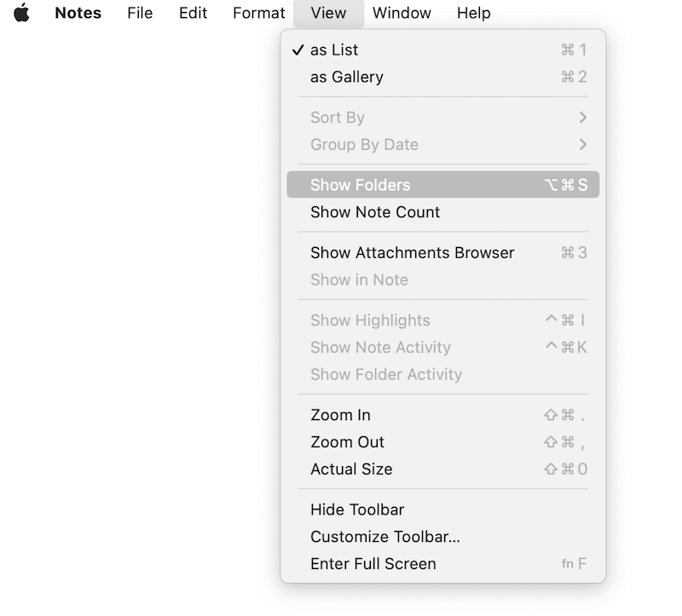Reset view with Actual Size

351,469
